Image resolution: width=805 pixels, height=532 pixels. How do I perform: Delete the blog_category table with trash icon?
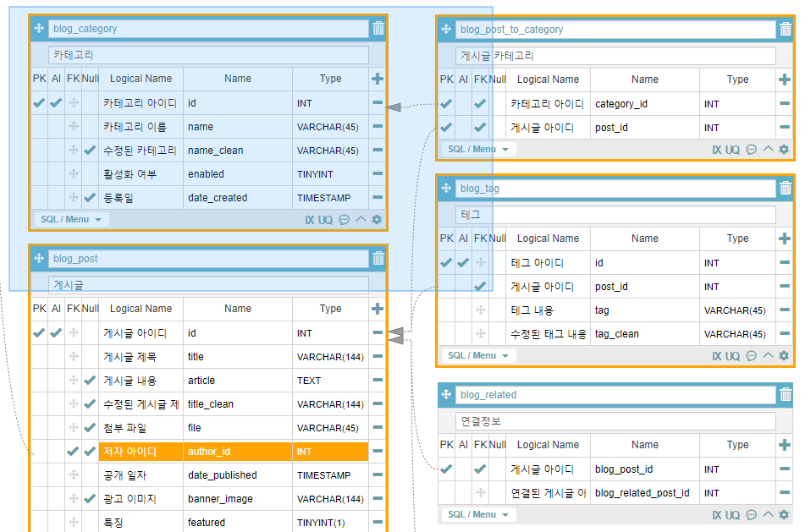[x=378, y=29]
